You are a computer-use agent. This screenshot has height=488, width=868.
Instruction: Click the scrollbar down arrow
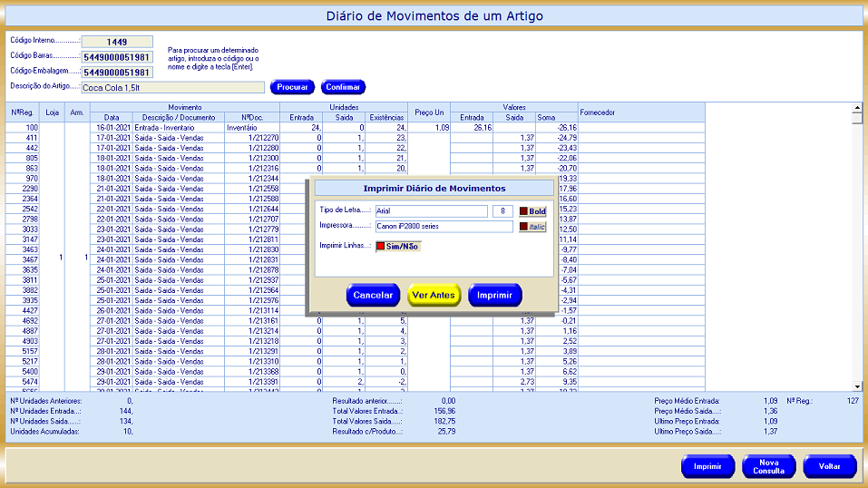pyautogui.click(x=857, y=386)
